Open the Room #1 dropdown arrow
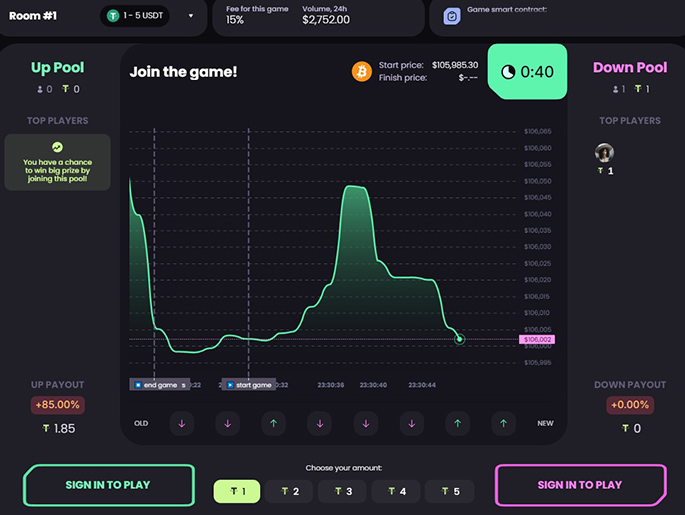This screenshot has height=515, width=685. click(x=191, y=16)
